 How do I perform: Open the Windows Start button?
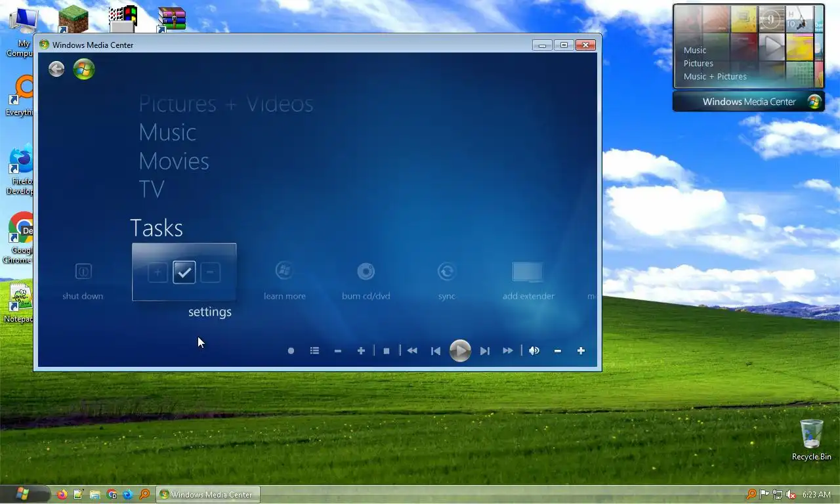point(23,494)
